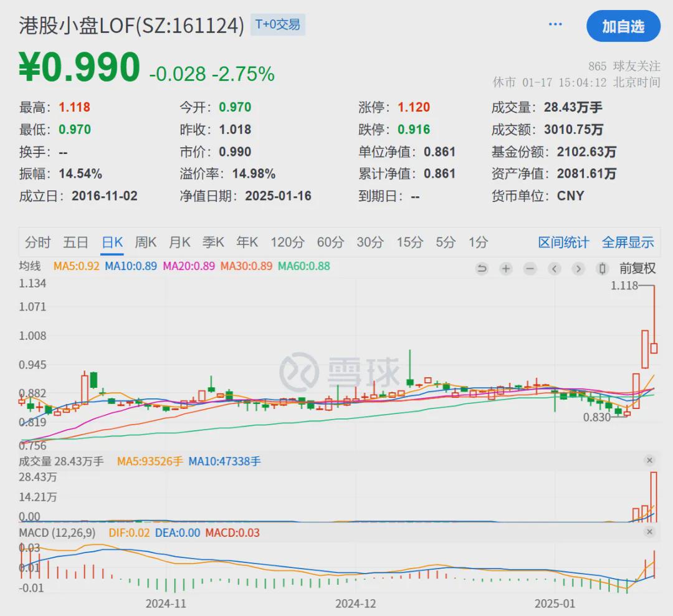Screen dimensions: 673x616
Task: Switch to the 分时 intraday tab
Action: click(x=37, y=243)
